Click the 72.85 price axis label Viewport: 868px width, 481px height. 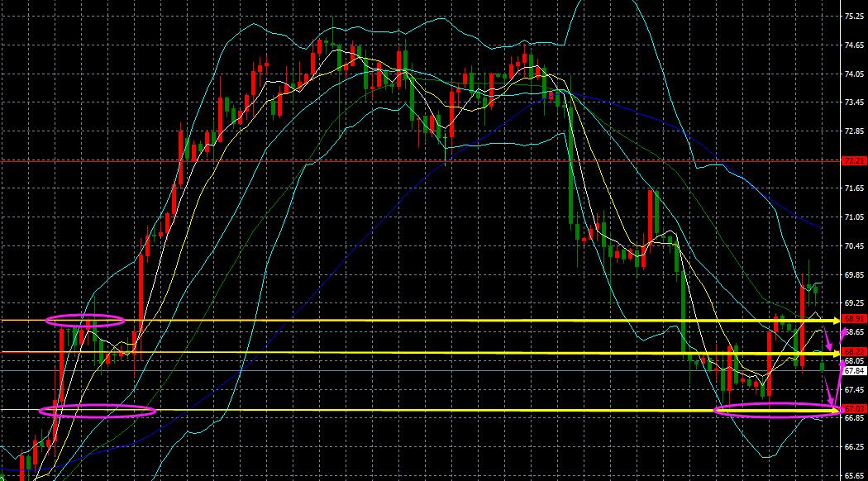854,131
